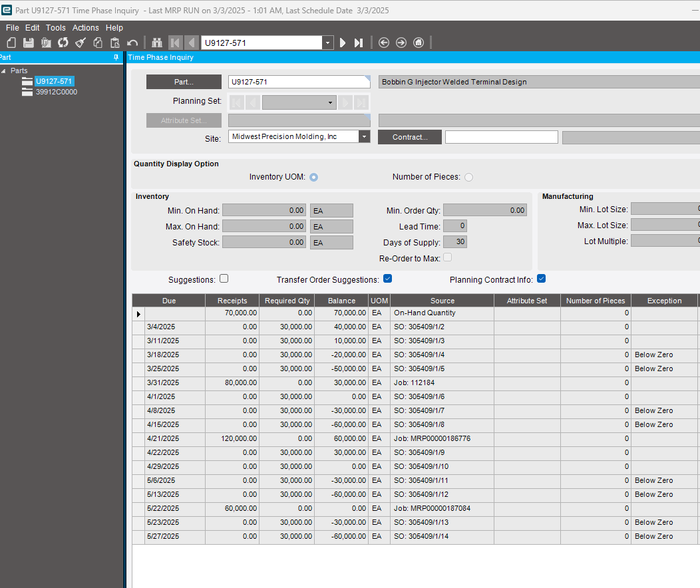
Task: Uncheck Planning Contract Info checkbox
Action: coord(541,279)
